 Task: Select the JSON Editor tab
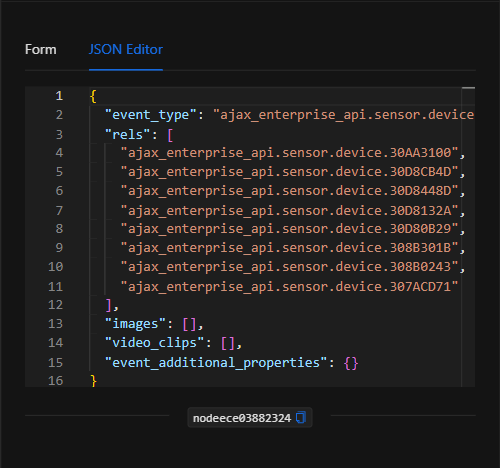(x=126, y=50)
